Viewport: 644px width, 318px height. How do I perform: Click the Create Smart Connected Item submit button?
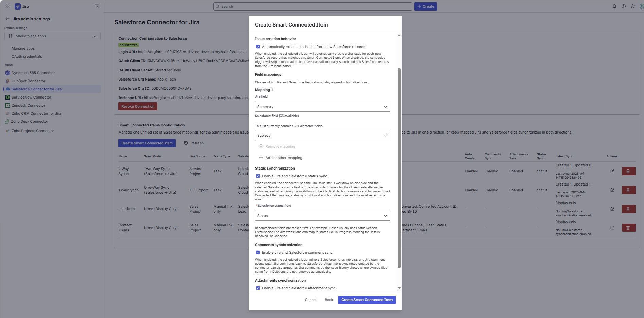point(366,300)
